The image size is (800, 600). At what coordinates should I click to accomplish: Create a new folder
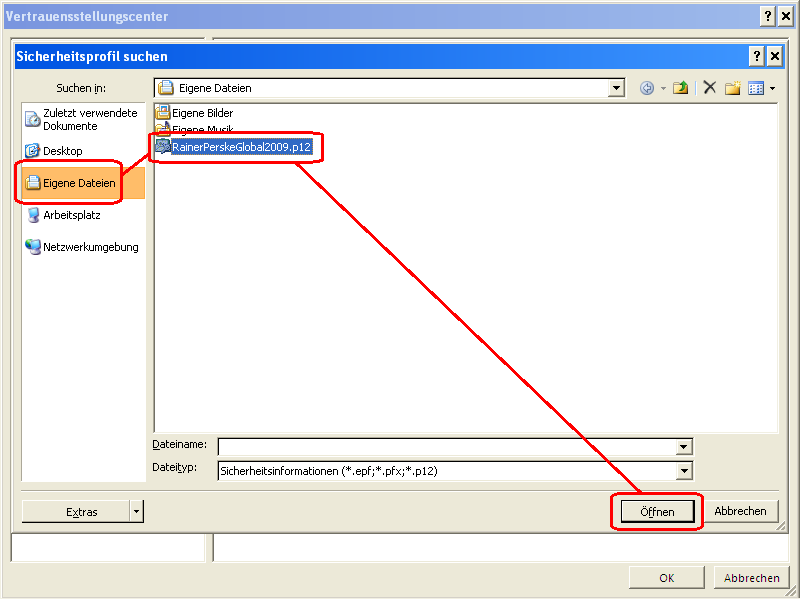[x=734, y=87]
